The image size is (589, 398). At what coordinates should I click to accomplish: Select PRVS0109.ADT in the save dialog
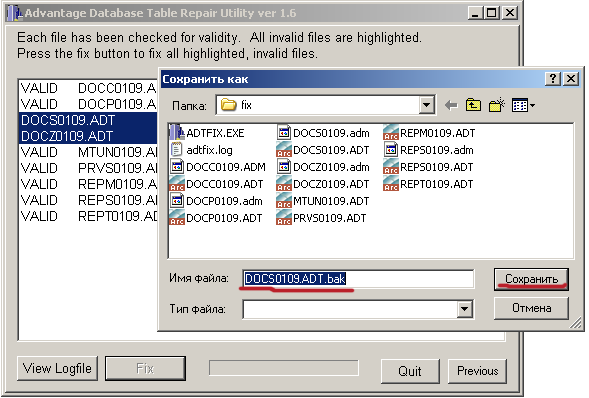pyautogui.click(x=322, y=218)
